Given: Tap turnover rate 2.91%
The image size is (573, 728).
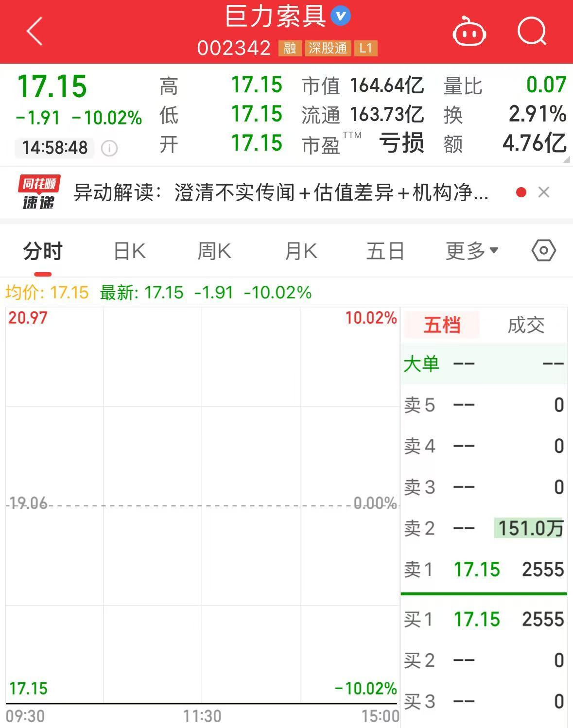Looking at the screenshot, I should (x=538, y=114).
